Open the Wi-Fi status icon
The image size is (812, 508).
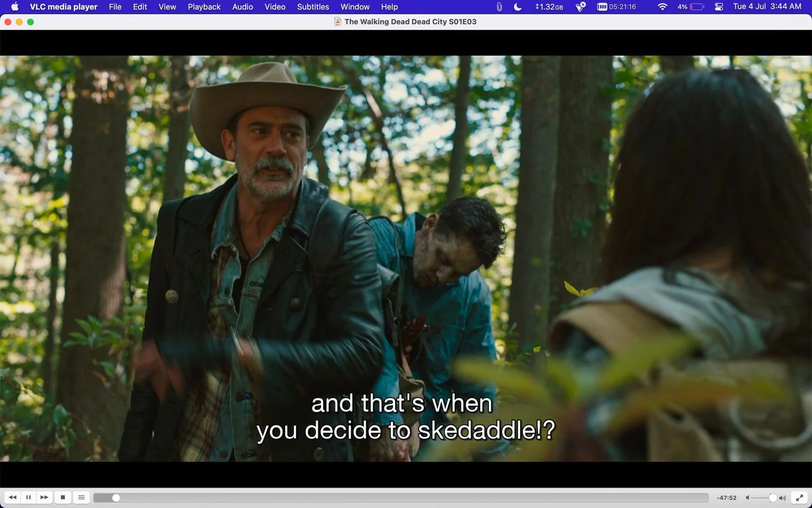662,7
